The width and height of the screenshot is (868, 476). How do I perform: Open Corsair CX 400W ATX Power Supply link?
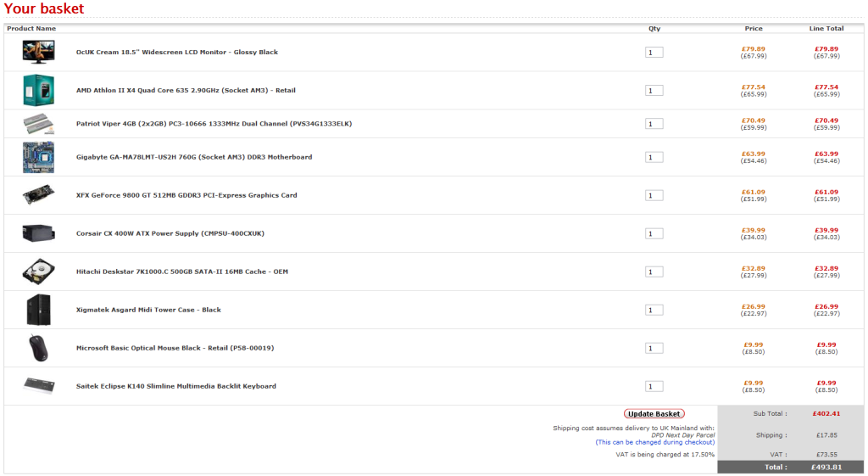click(x=170, y=233)
